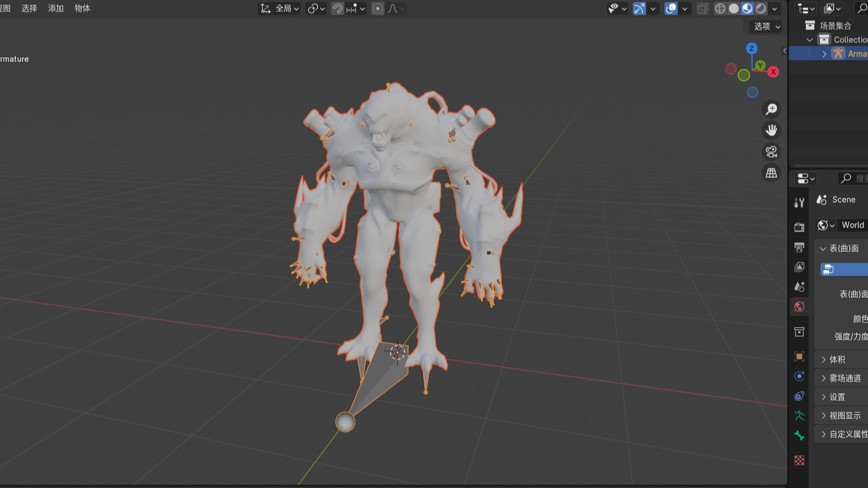Click the red X axis gizmo ball
Image resolution: width=868 pixels, height=488 pixels.
[773, 72]
